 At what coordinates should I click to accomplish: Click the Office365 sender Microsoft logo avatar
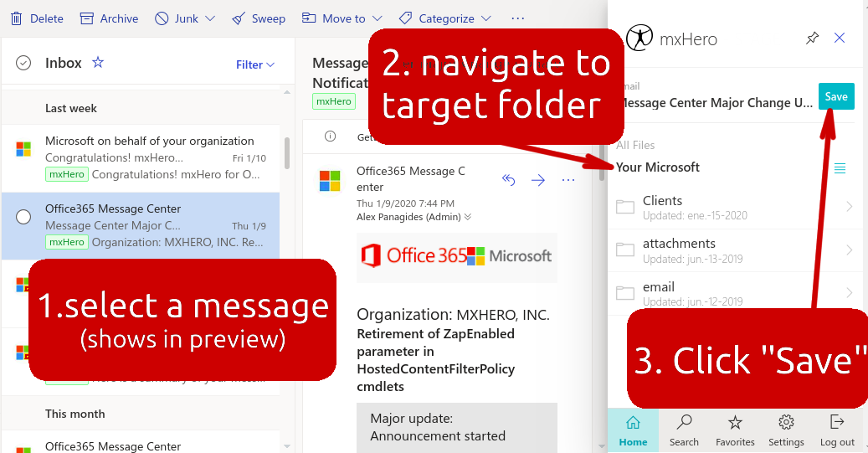(x=330, y=181)
